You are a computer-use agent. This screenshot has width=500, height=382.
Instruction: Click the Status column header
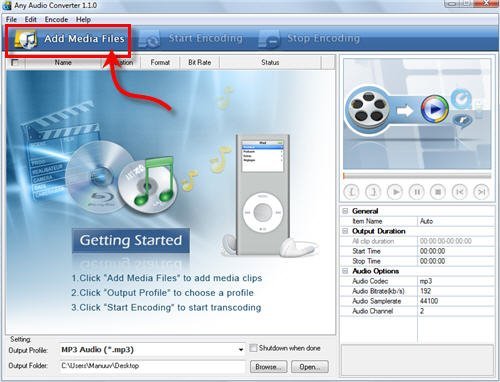click(270, 62)
